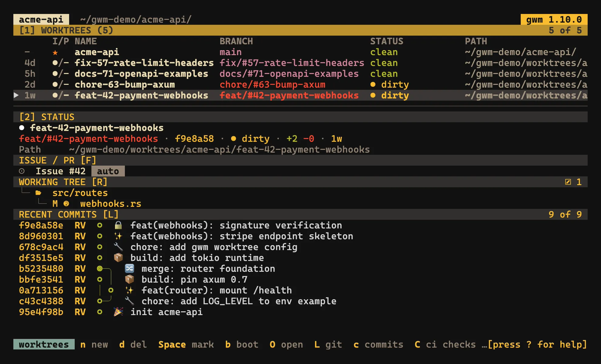Collapse the src/routes folder in working tree
This screenshot has width=601, height=364.
pyautogui.click(x=38, y=193)
